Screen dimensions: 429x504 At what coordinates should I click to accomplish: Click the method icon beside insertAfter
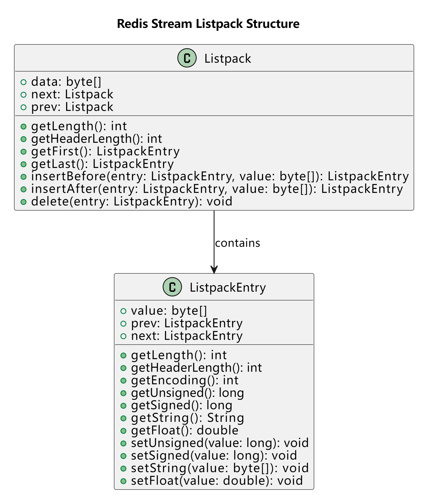[x=24, y=189]
